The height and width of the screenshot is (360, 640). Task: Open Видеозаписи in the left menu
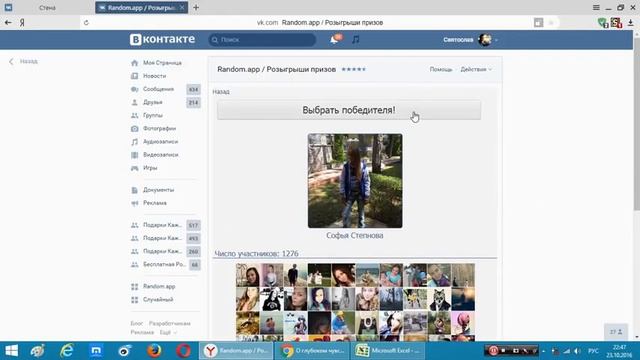pos(160,155)
